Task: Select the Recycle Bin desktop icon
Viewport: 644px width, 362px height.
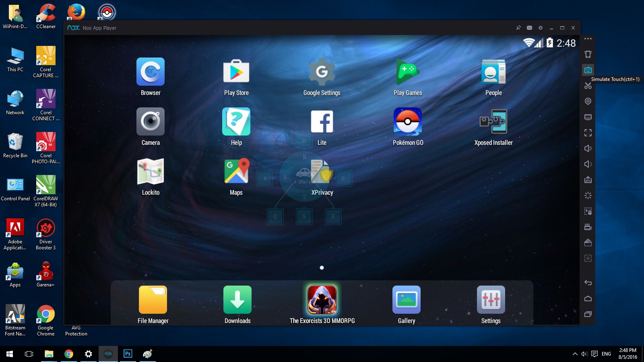Action: (x=15, y=145)
